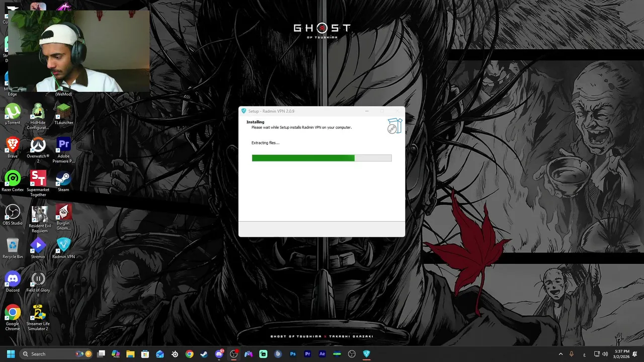The width and height of the screenshot is (644, 362).
Task: Select the Google Chrome desktop shortcut
Action: tap(13, 318)
